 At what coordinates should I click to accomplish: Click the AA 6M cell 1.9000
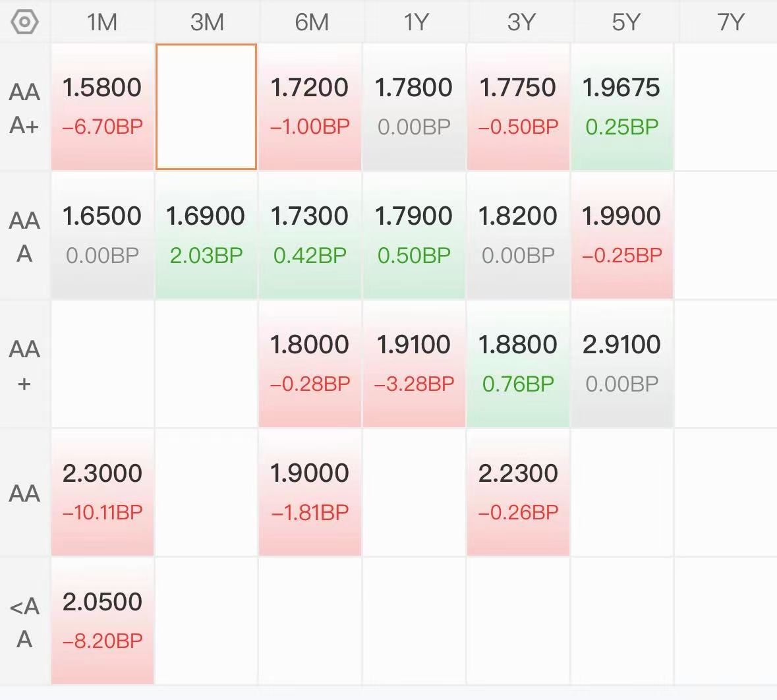pos(310,492)
